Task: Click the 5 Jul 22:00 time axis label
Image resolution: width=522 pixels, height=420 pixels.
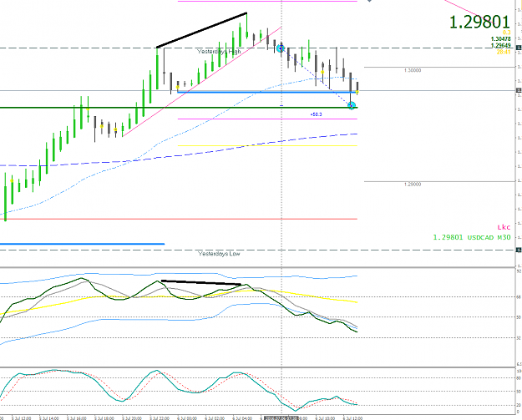Action: (160, 418)
